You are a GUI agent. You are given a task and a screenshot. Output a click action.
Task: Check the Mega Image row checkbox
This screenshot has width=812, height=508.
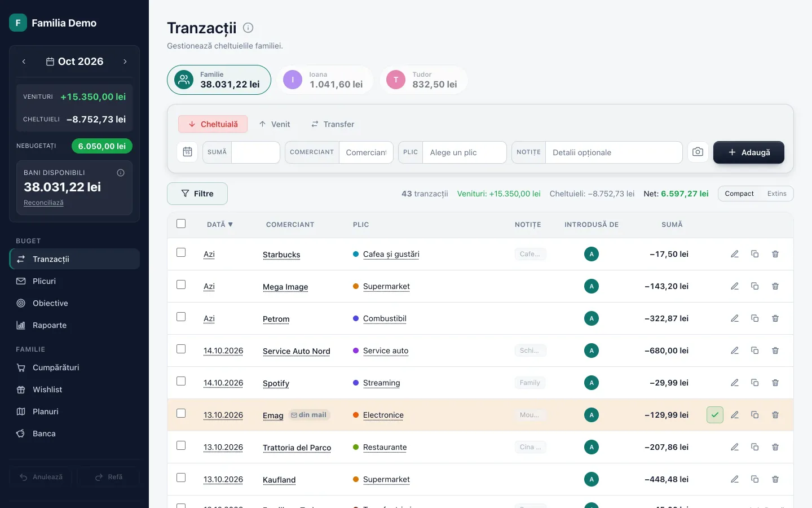pos(181,284)
